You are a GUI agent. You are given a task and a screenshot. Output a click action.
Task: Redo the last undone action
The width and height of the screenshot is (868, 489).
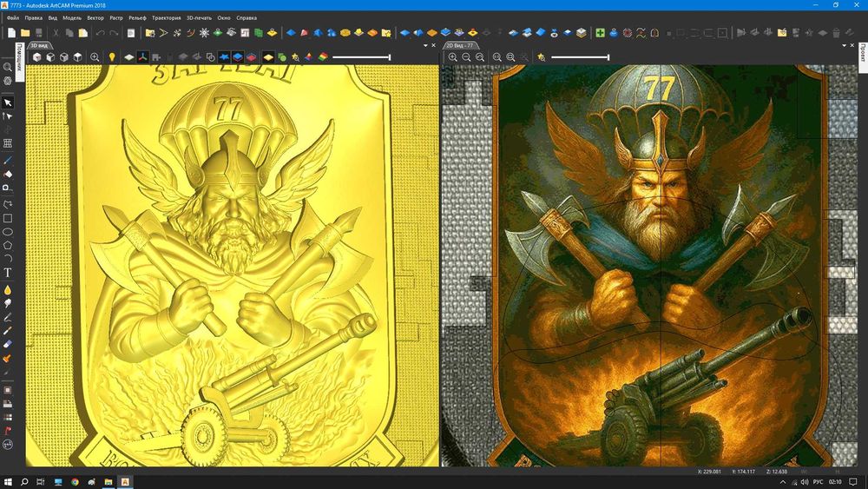(x=114, y=33)
